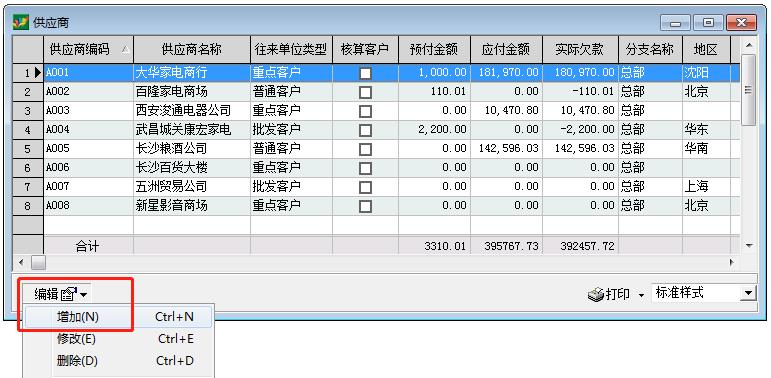Open the 编辑 dropdown arrow
The width and height of the screenshot is (771, 378).
84,295
